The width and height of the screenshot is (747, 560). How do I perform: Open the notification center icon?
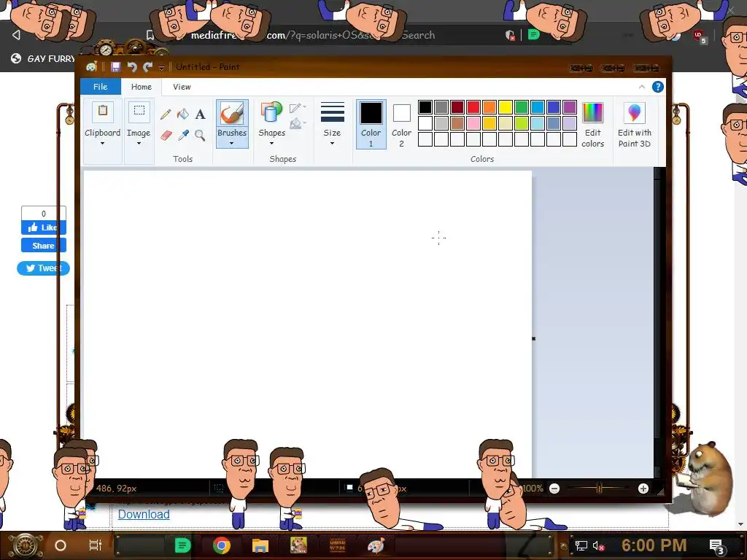tap(717, 547)
